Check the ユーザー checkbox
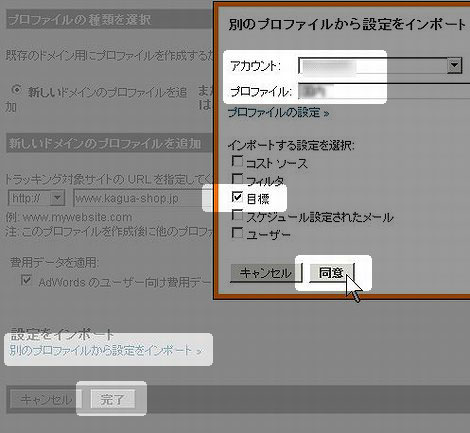Image resolution: width=470 pixels, height=433 pixels. coord(237,233)
